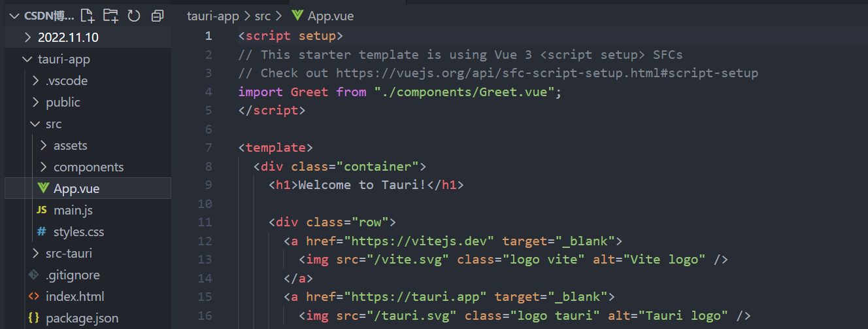Select App.vue in the file tree
This screenshot has height=329, width=868.
pos(88,188)
